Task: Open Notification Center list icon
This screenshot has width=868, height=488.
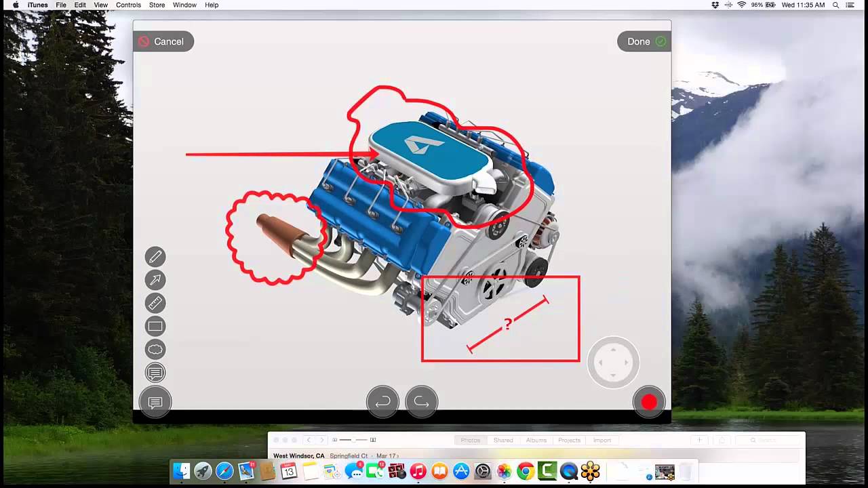Action: click(x=850, y=5)
